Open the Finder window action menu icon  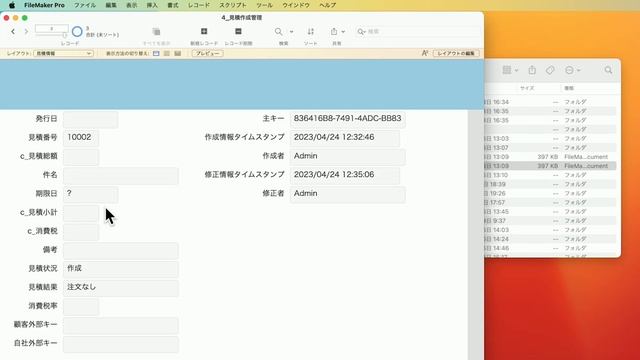(x=572, y=70)
